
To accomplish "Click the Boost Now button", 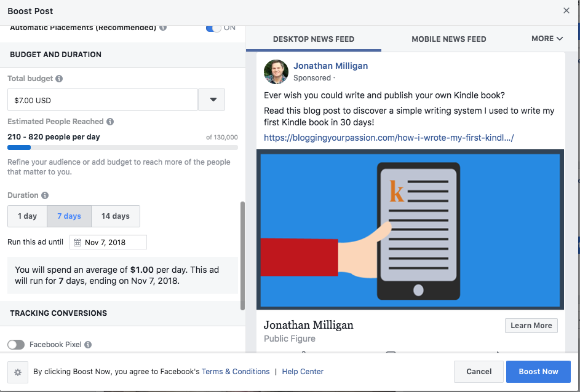I will point(538,372).
